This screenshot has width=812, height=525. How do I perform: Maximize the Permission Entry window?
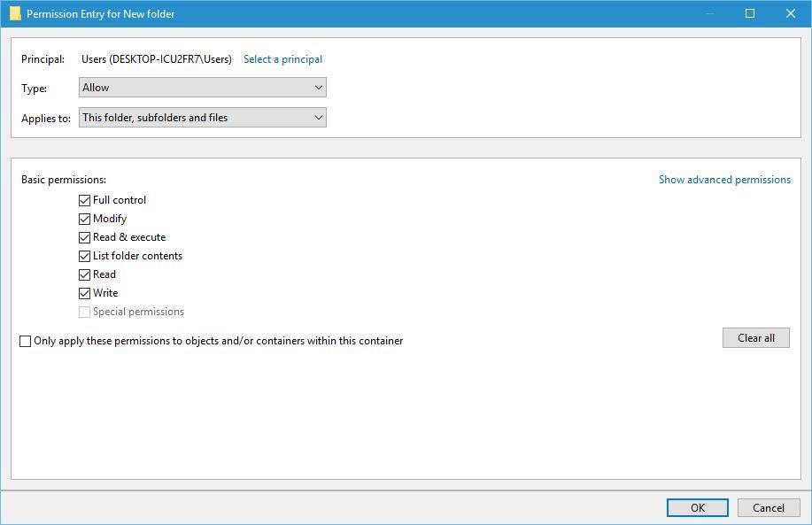point(750,13)
